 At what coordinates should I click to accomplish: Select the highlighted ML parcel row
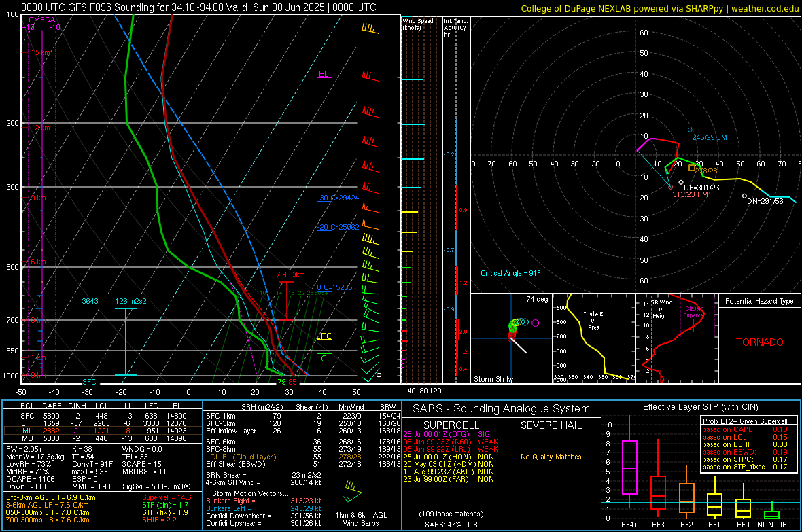(103, 431)
